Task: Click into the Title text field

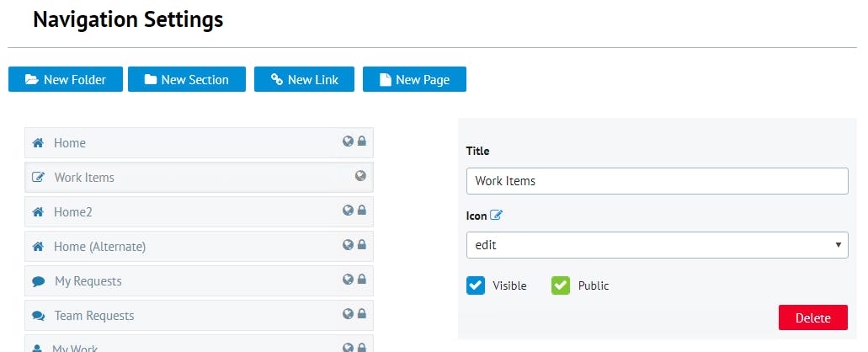Action: pos(657,181)
